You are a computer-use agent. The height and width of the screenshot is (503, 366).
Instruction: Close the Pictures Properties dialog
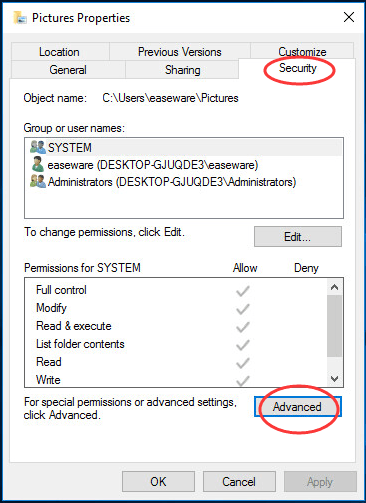coord(349,17)
